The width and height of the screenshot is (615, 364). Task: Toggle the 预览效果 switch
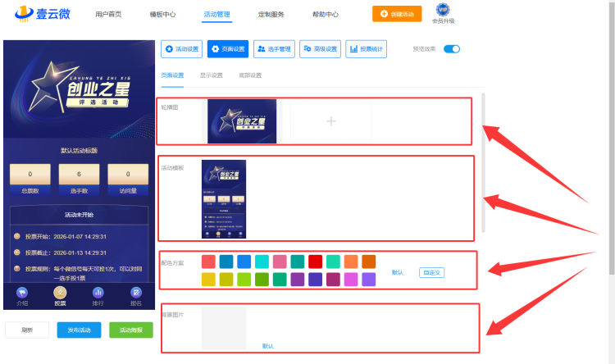click(x=452, y=49)
